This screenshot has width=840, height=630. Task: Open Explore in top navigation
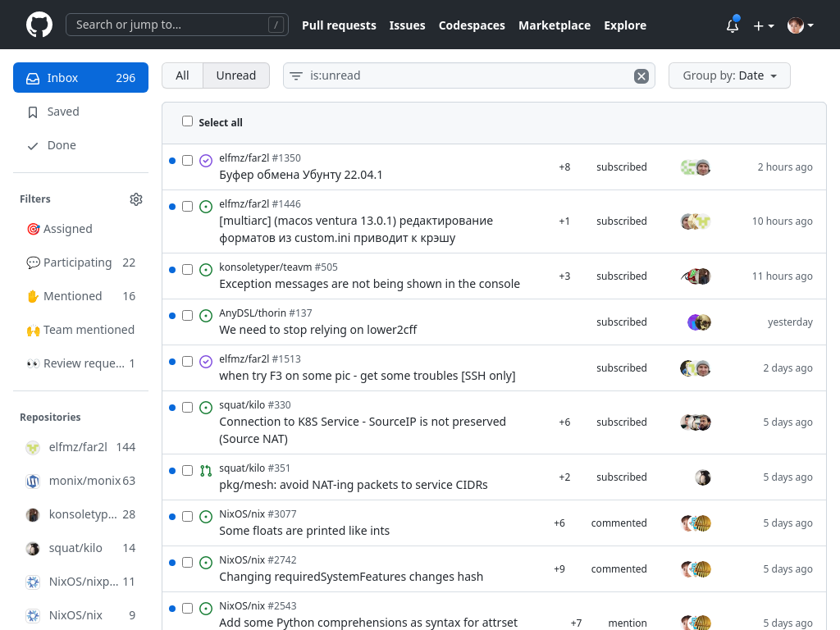point(625,25)
